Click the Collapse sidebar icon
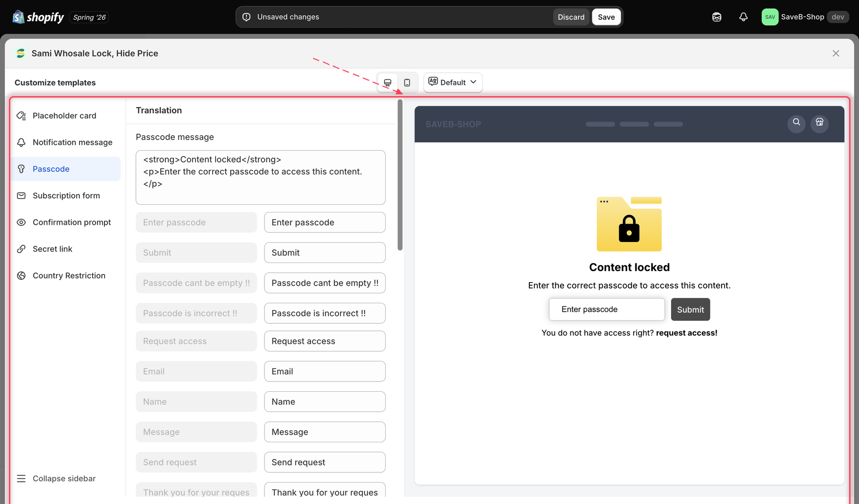 tap(21, 479)
